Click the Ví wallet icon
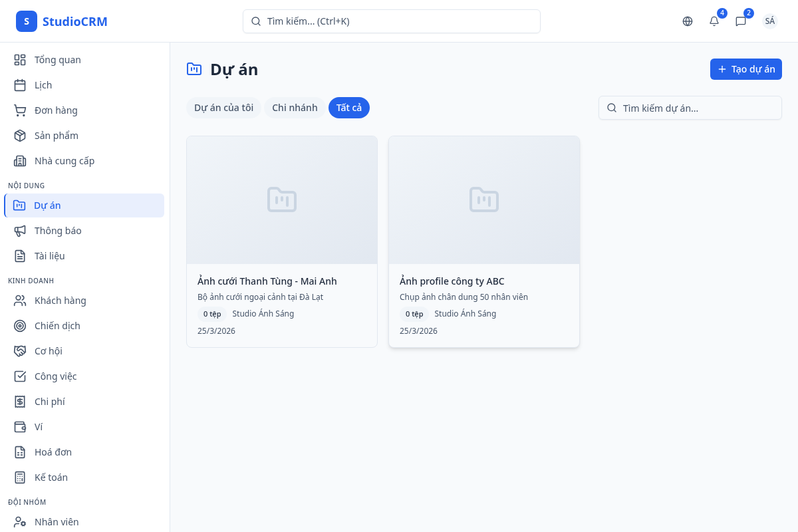This screenshot has height=532, width=798. point(20,427)
